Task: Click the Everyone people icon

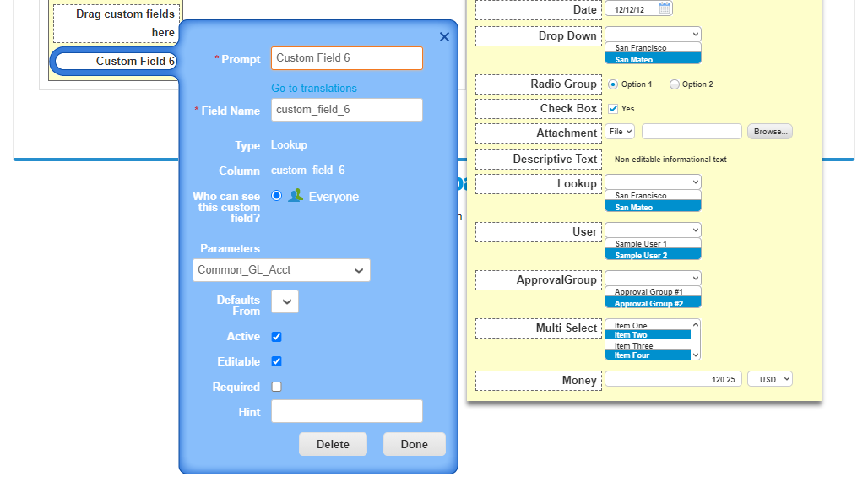Action: pos(296,196)
